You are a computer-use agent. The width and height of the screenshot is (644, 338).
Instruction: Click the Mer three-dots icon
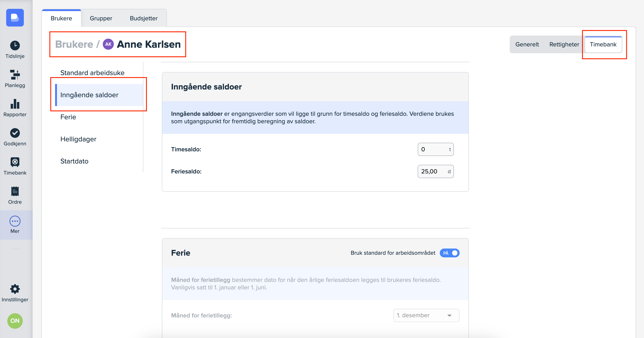[15, 221]
